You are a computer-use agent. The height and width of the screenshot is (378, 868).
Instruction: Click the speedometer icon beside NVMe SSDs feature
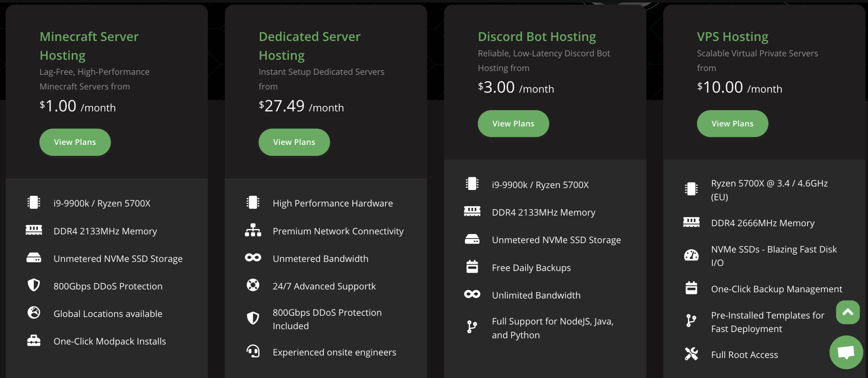(692, 255)
